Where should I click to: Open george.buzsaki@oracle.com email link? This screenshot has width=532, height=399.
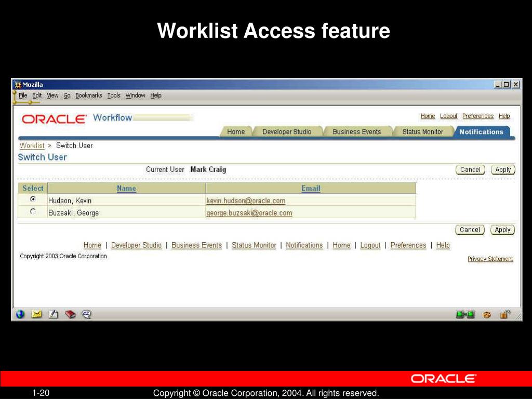click(x=249, y=212)
